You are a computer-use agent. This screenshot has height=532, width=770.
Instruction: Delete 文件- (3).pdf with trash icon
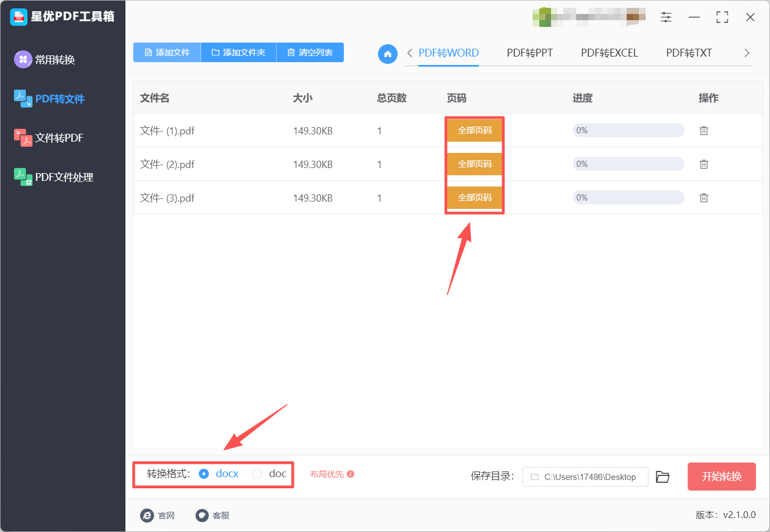coord(704,198)
